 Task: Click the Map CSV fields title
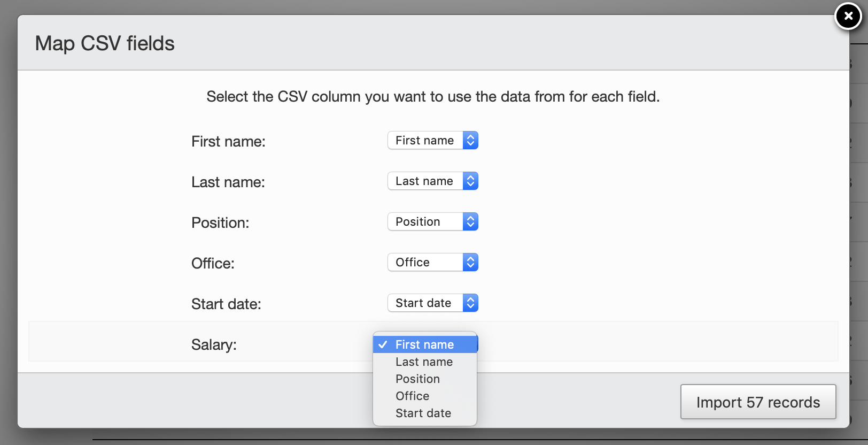105,43
